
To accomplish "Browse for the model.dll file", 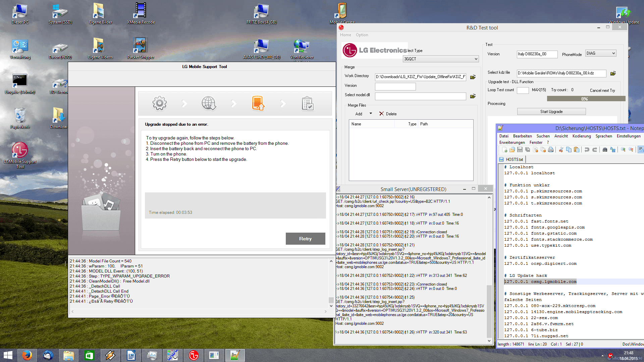I will click(473, 96).
